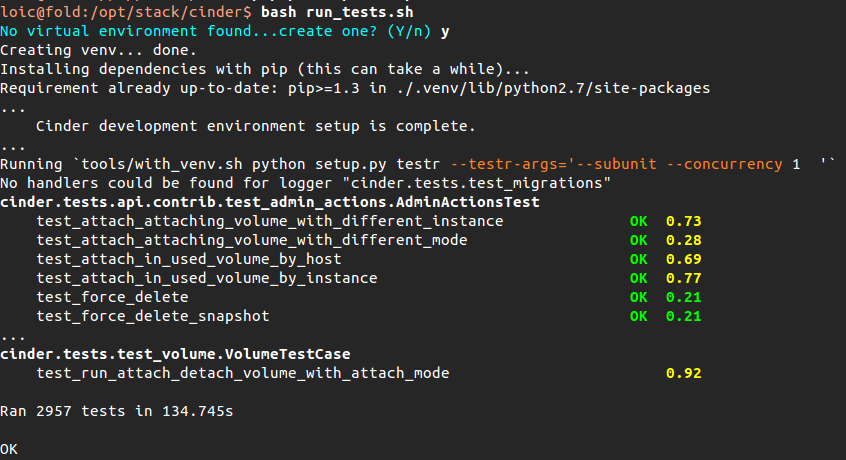This screenshot has width=846, height=460.
Task: Click the 'bash run_tests.sh' command text
Action: pos(336,12)
